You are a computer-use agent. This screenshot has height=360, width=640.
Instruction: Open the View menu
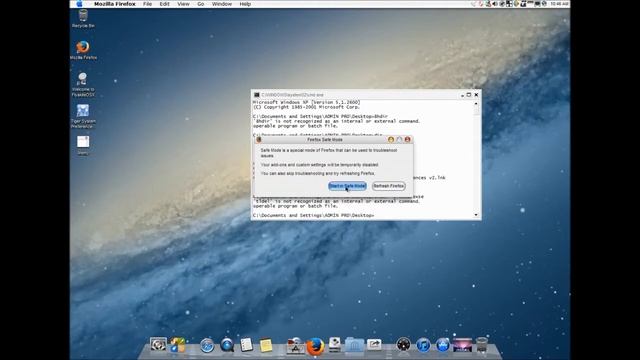point(183,4)
